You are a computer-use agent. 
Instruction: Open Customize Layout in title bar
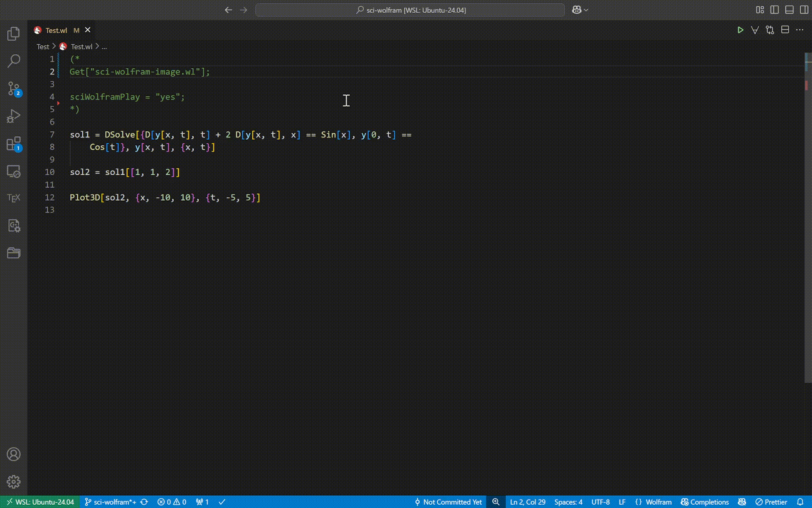pyautogui.click(x=760, y=10)
